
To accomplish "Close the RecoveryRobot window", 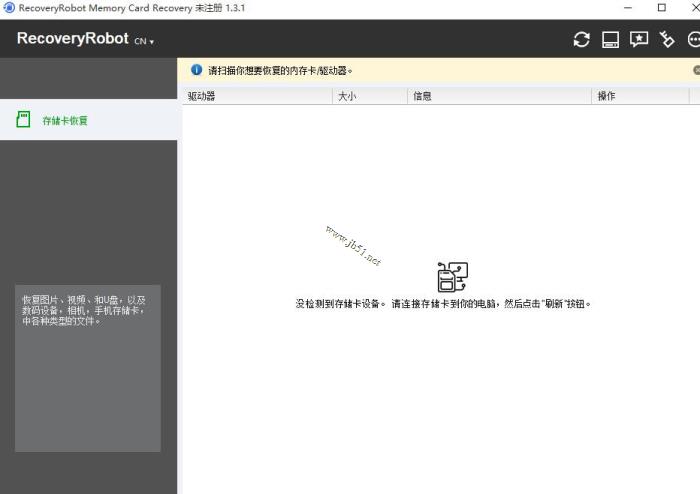I will pyautogui.click(x=695, y=8).
